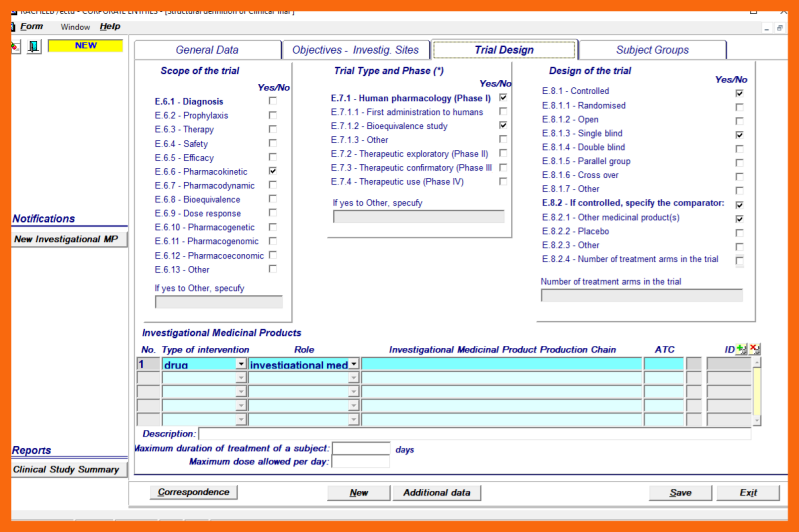Click the up arrow of the products list scrollbar
The image size is (799, 532).
tap(757, 362)
